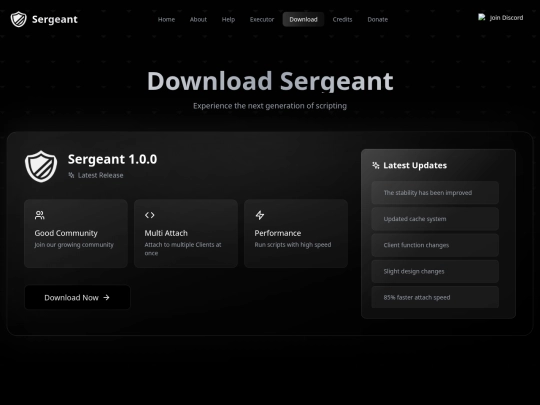Click the Sergeant shield logo in header
The width and height of the screenshot is (540, 405).
click(19, 19)
